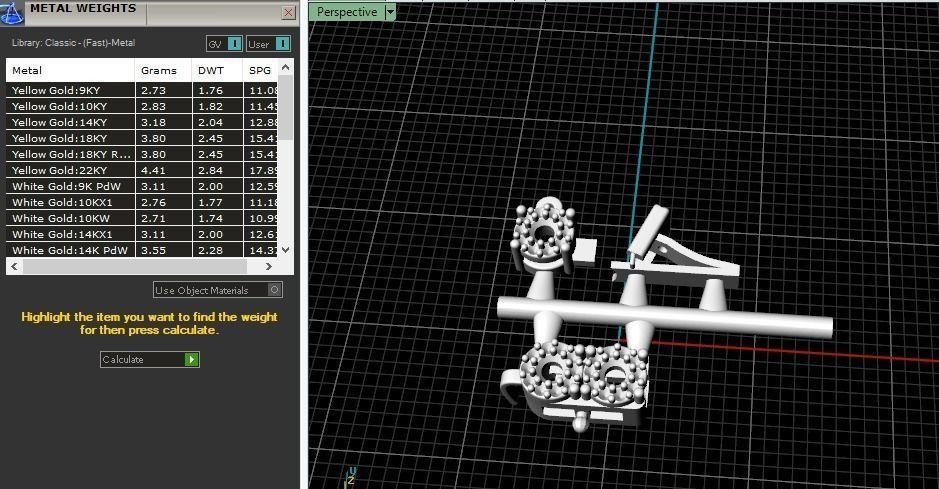
Task: Click the 3.55 grams value
Action: (x=153, y=250)
